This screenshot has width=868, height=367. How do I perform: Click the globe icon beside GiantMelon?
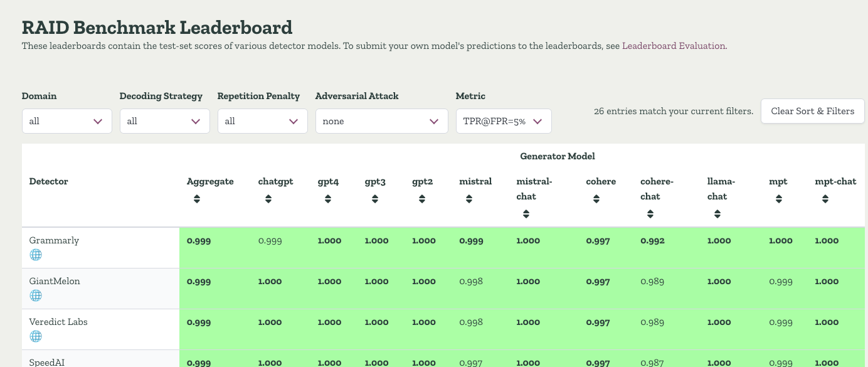tap(36, 295)
